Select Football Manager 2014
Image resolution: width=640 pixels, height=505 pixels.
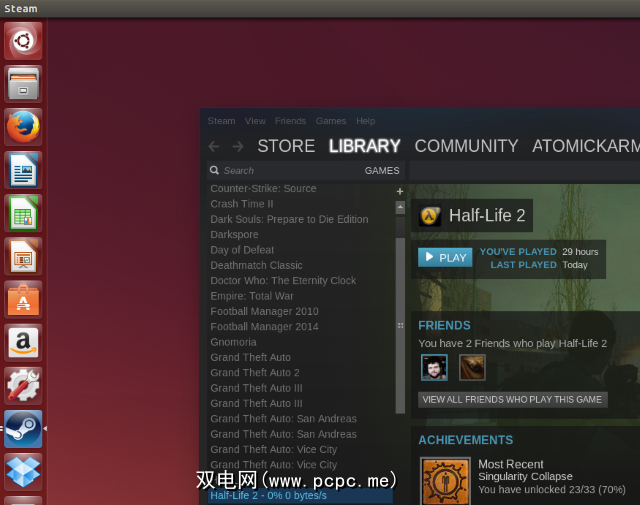(x=264, y=327)
